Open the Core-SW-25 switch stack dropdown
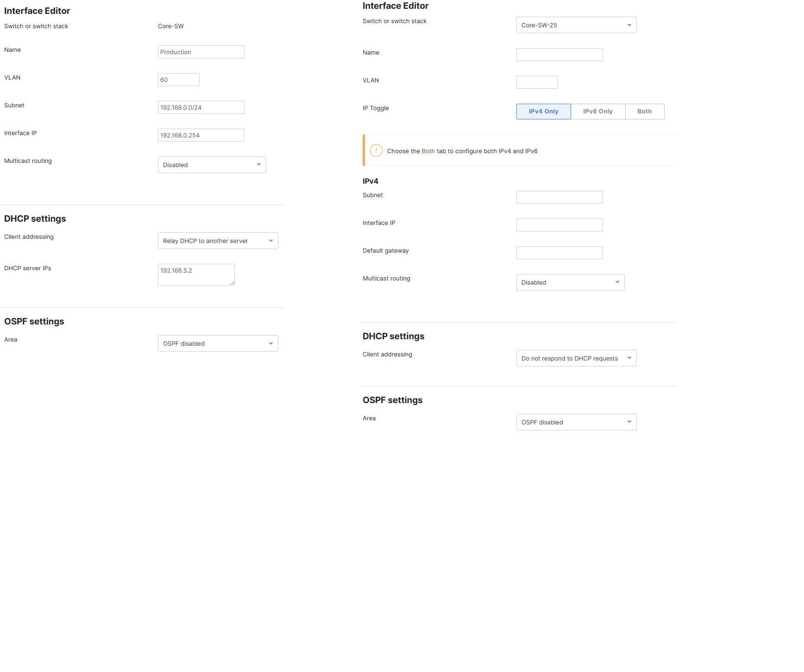Screen dimensions: 804x672 coord(576,25)
